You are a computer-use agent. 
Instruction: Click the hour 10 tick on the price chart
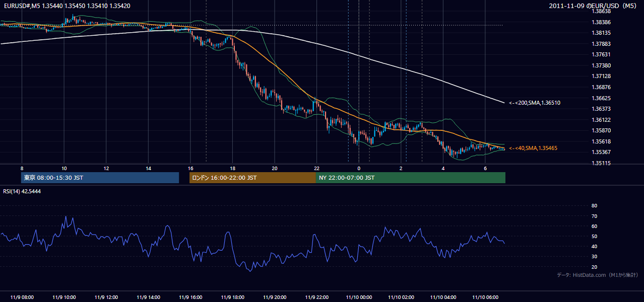[x=64, y=168]
